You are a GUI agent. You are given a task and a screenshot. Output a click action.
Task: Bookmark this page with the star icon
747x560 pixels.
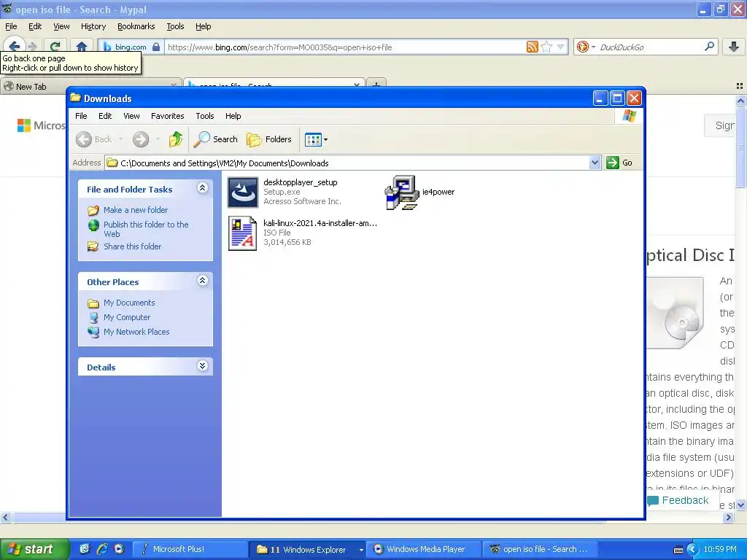[x=547, y=47]
